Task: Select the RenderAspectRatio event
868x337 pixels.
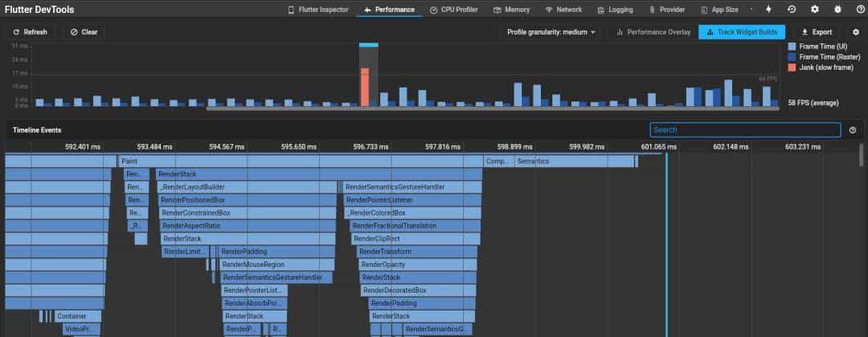Action: click(x=248, y=226)
